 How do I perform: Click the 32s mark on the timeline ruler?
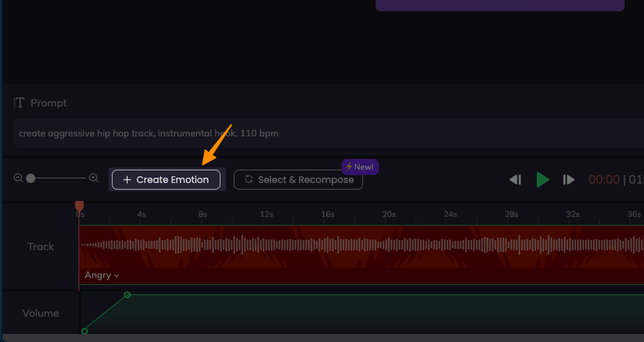[x=573, y=214]
